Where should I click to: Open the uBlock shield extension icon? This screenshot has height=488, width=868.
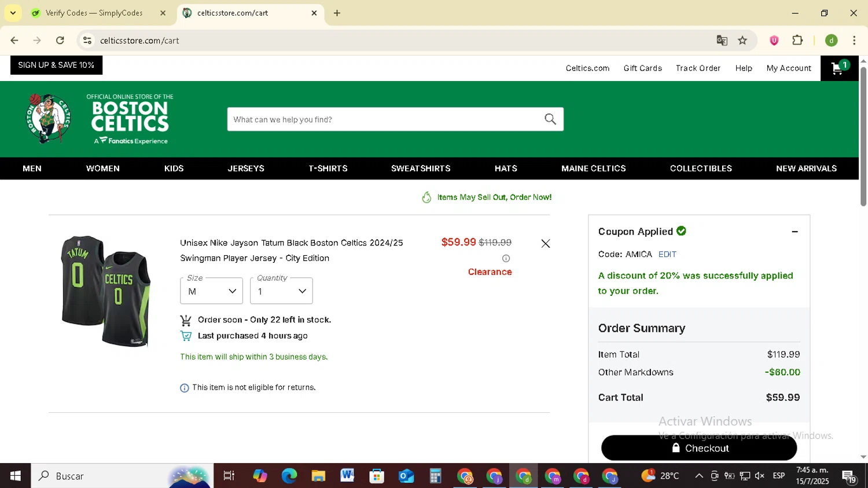(x=774, y=41)
